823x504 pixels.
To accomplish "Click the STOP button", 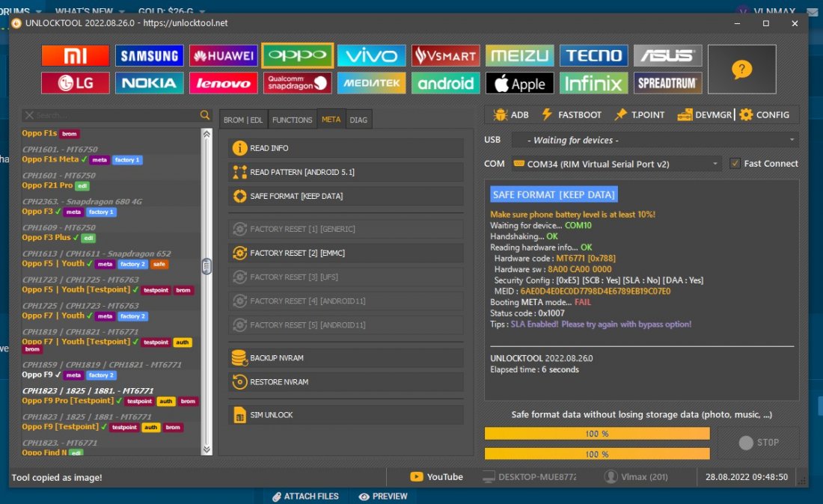I will click(759, 443).
